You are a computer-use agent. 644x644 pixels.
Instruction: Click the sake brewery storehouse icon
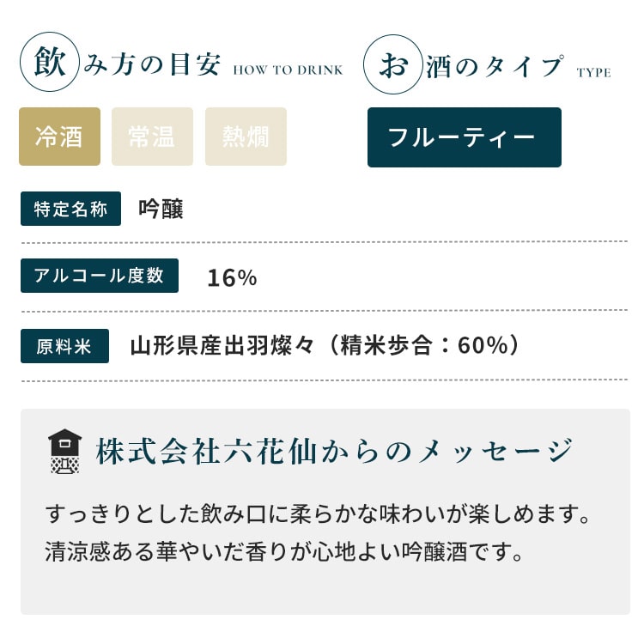[65, 451]
